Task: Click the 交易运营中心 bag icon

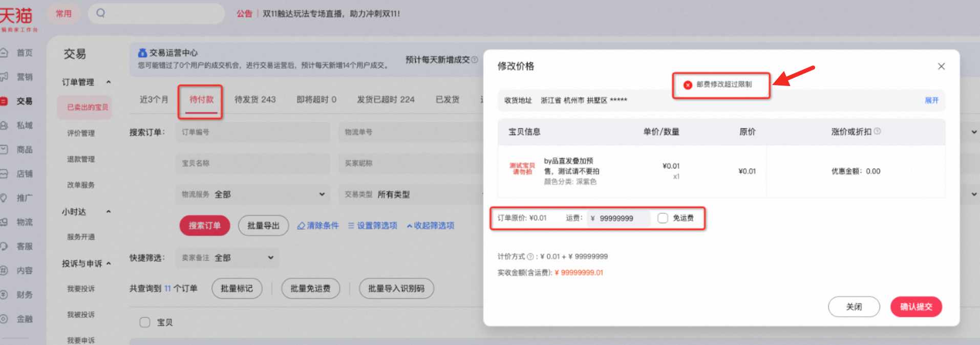Action: (142, 53)
